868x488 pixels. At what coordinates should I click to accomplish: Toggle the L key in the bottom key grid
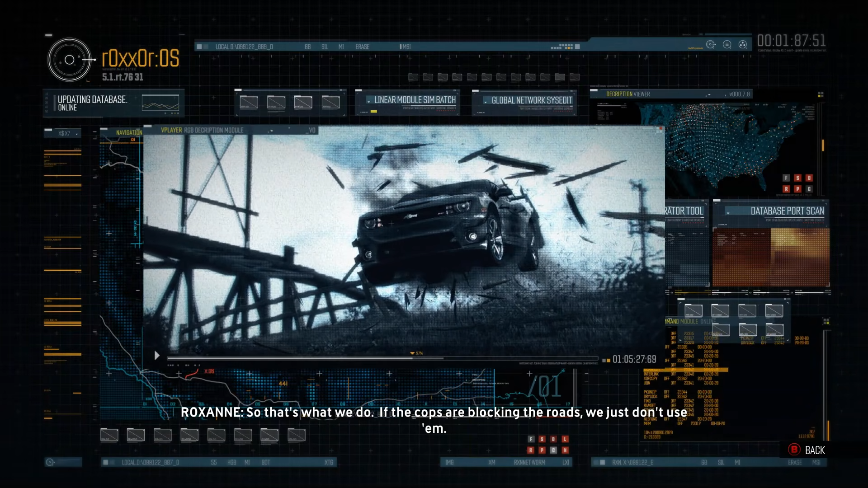pos(565,439)
